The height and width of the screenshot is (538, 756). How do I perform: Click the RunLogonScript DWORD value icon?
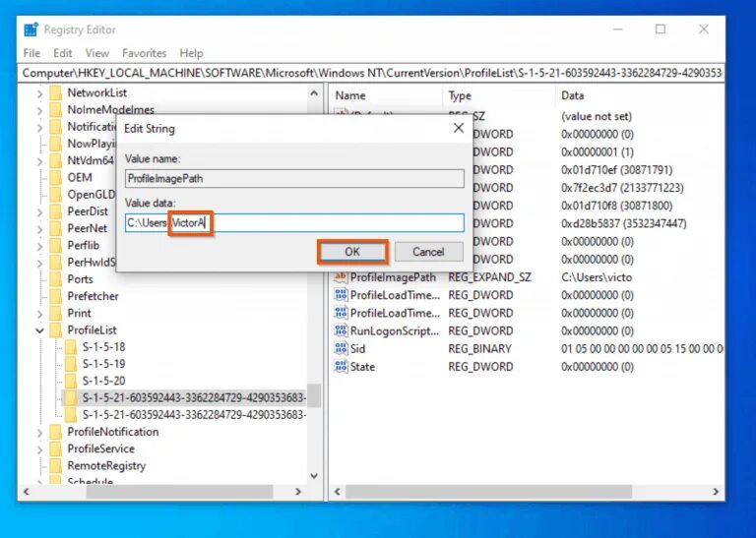point(341,330)
